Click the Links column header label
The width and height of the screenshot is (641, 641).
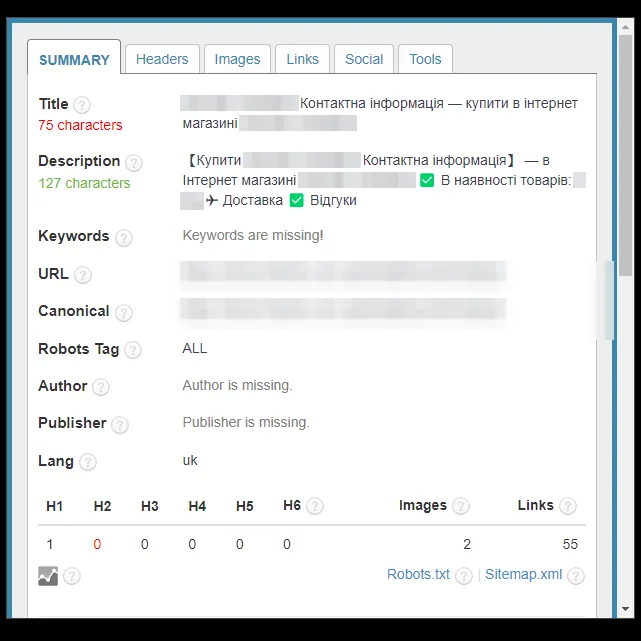pyautogui.click(x=536, y=505)
